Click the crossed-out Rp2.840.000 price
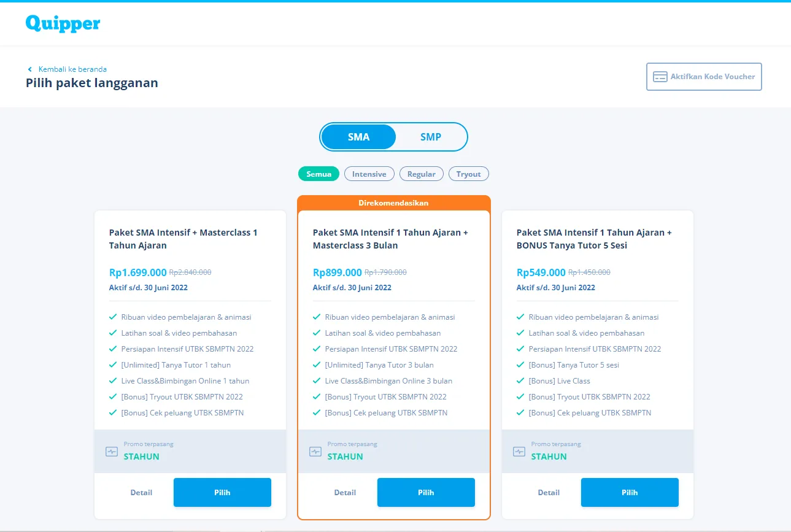 [x=190, y=272]
